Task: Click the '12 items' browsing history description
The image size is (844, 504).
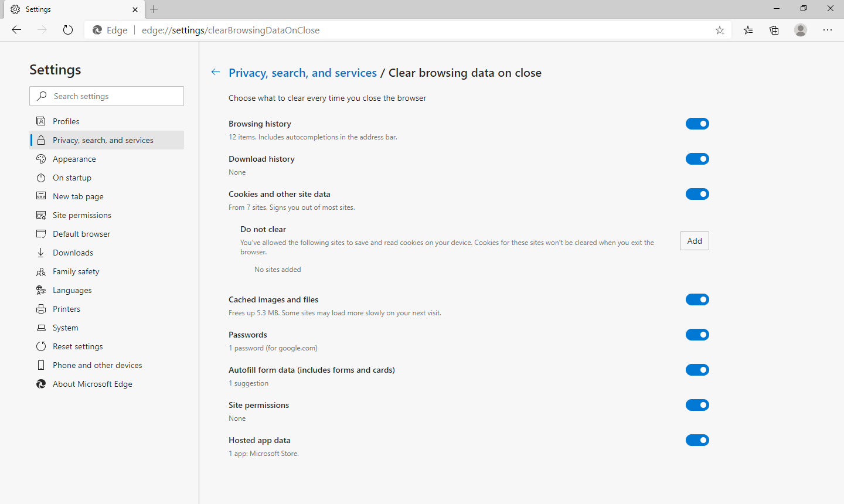Action: click(313, 137)
